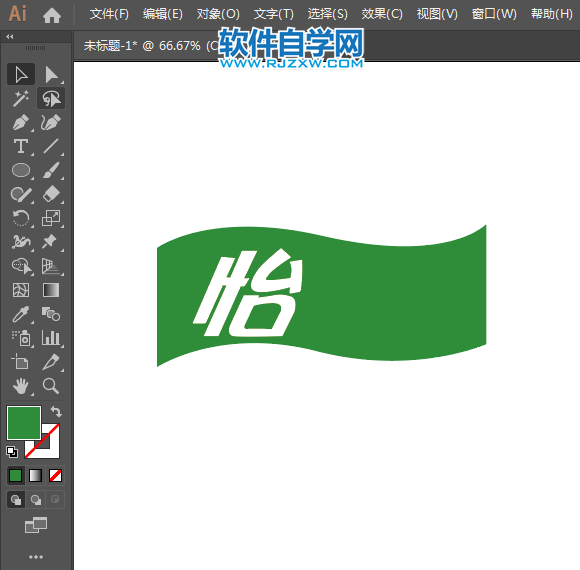
Task: Select the Column Graph tool
Action: pos(51,338)
